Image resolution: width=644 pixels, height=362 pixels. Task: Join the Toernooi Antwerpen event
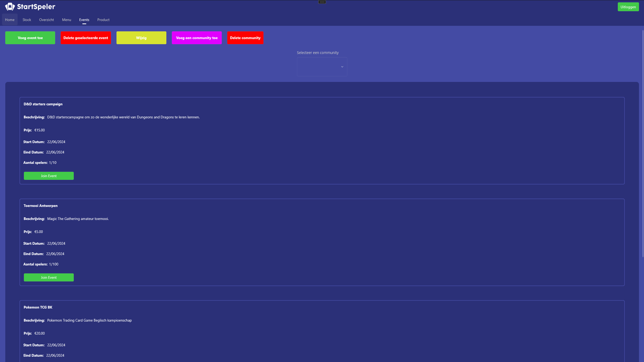coord(48,277)
